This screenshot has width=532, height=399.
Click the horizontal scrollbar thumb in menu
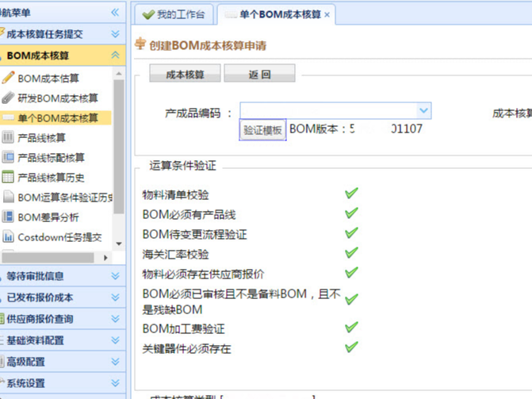(48, 258)
